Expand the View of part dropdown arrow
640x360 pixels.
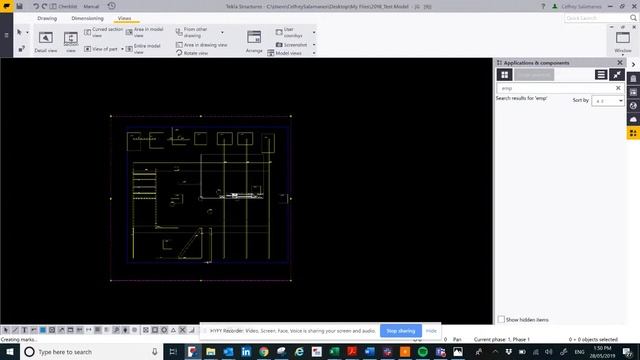(x=122, y=49)
